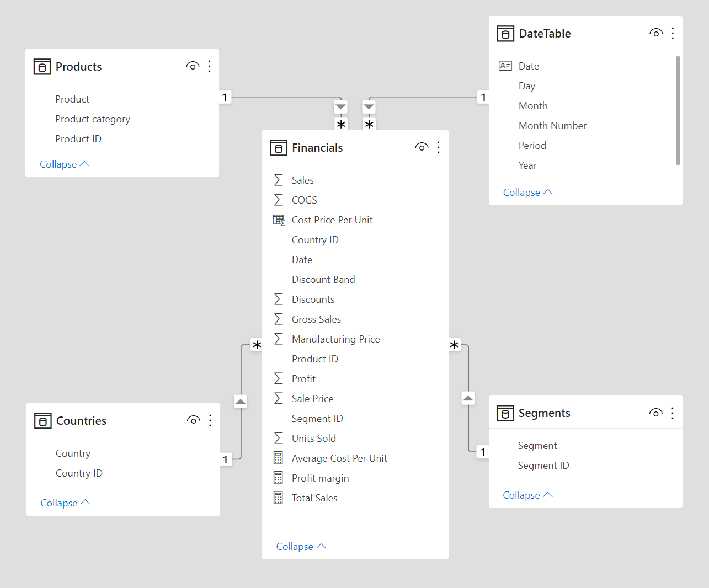Select the Country ID field in Financials
709x588 pixels.
pyautogui.click(x=315, y=239)
